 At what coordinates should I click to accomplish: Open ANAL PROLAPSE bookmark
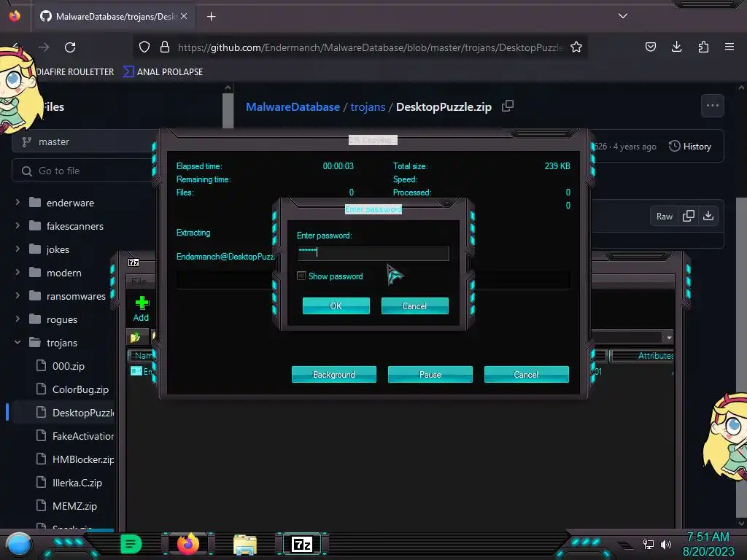coord(163,72)
